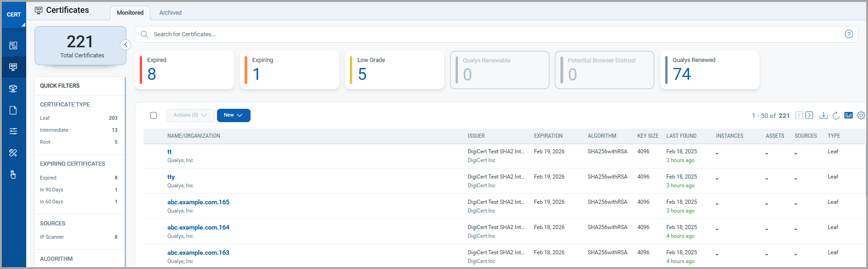Toggle the chart view icon

point(848,115)
